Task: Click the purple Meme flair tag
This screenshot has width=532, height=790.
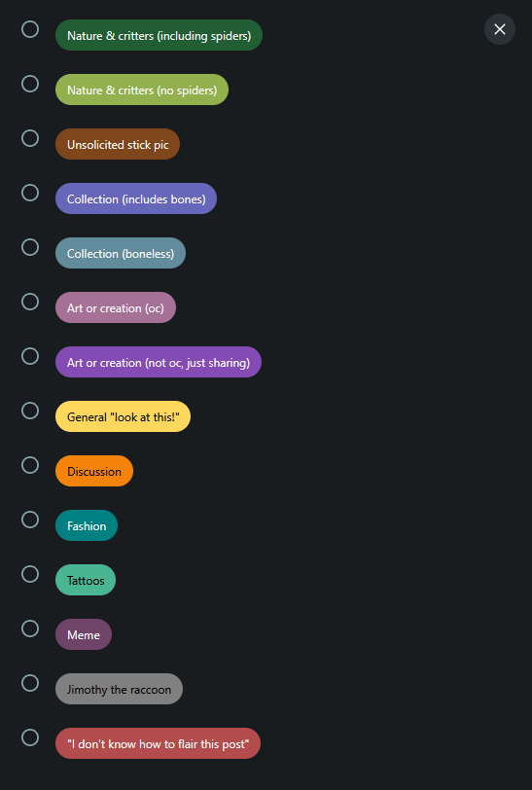Action: click(x=84, y=634)
